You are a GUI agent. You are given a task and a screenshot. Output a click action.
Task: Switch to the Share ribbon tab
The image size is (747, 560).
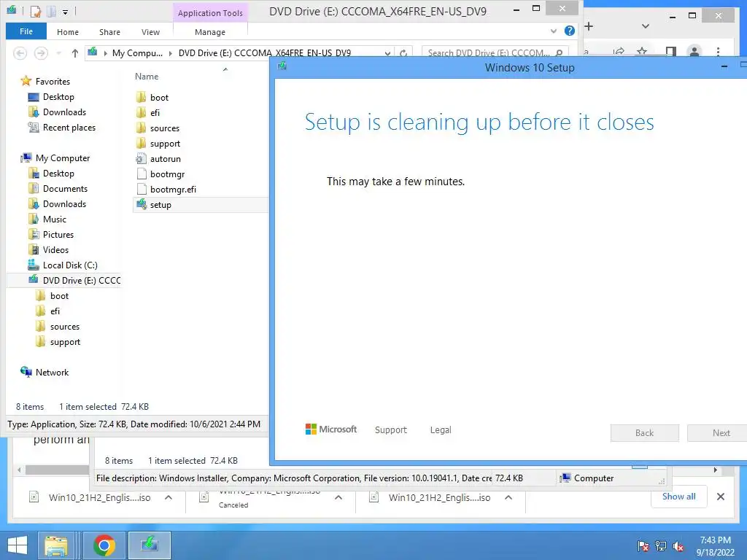(x=109, y=32)
